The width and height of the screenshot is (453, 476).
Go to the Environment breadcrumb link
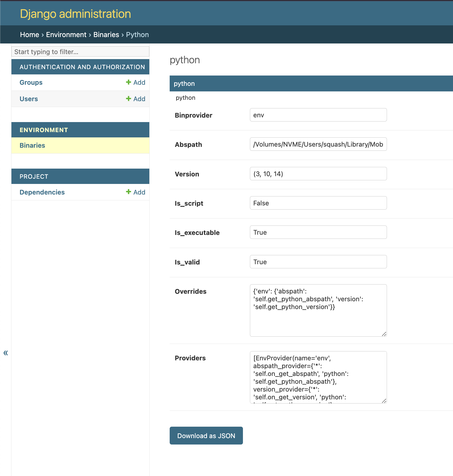point(66,35)
